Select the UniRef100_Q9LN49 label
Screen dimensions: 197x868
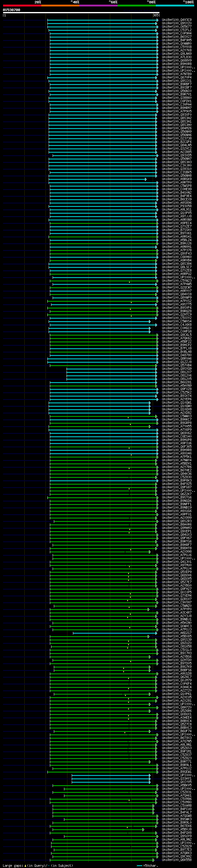tap(176, 54)
